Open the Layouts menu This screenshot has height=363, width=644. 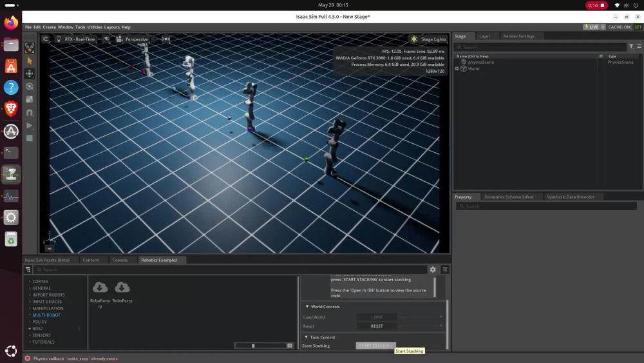111,27
